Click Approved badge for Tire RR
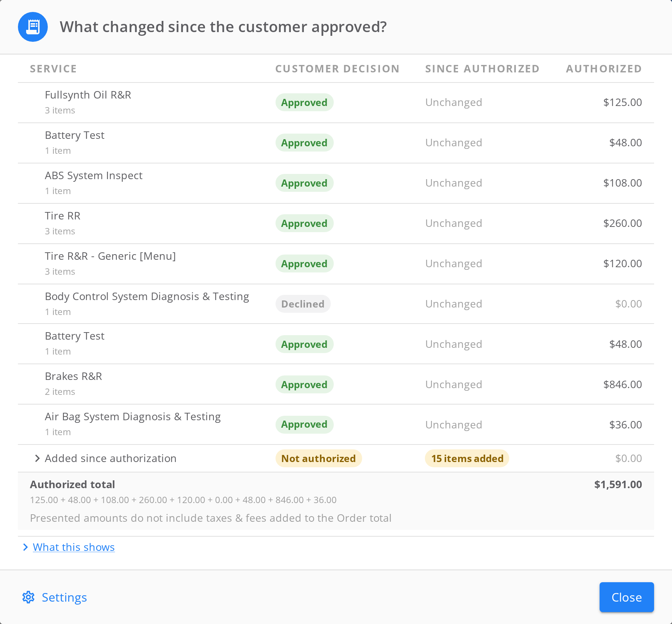 point(304,223)
